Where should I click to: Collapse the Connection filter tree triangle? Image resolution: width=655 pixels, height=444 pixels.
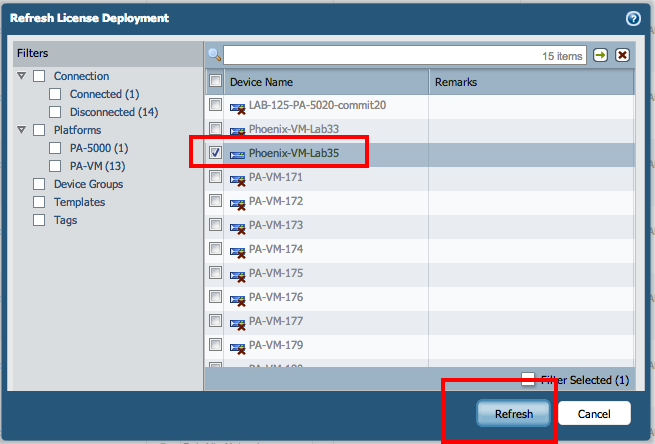[x=22, y=76]
